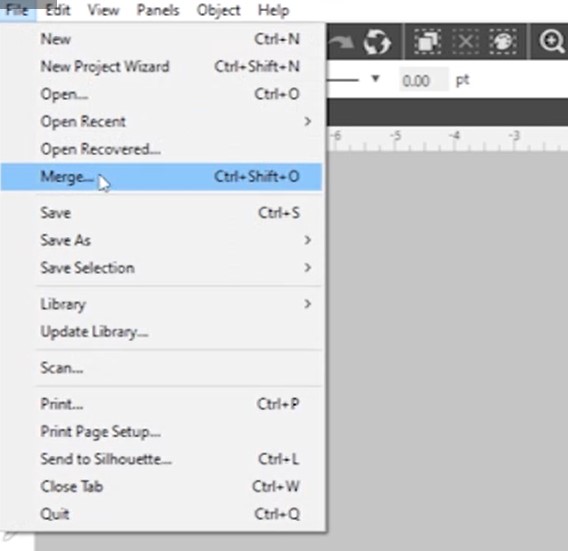The image size is (568, 551).
Task: Expand the Open Recent submenu
Action: tap(161, 121)
